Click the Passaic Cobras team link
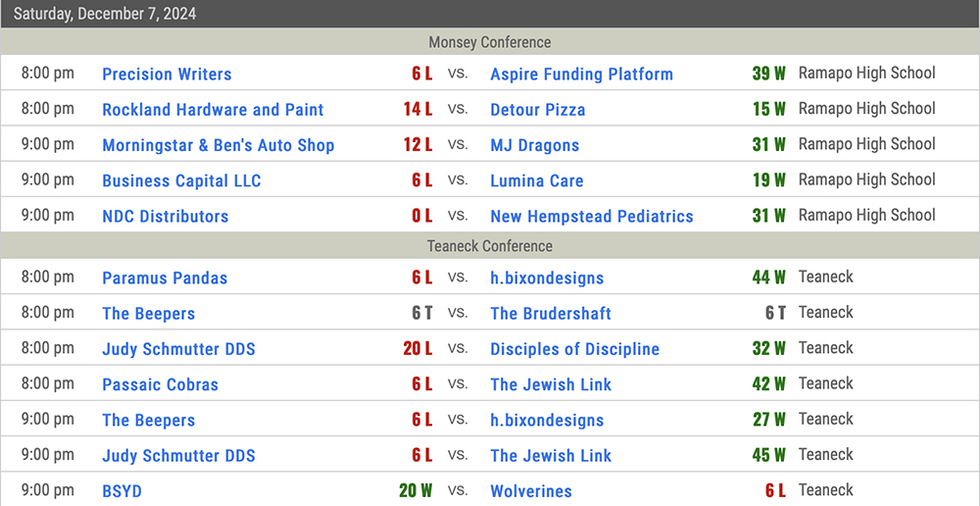Viewport: 980px width, 506px height. coord(161,384)
